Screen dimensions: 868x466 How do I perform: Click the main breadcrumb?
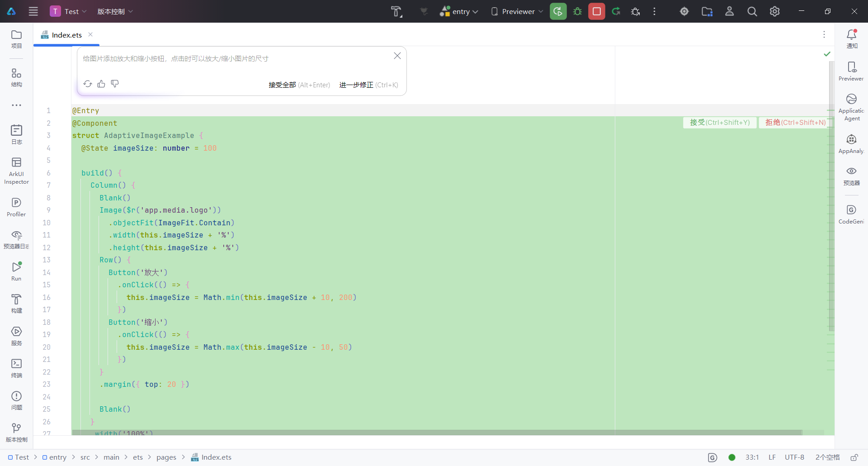click(x=111, y=457)
